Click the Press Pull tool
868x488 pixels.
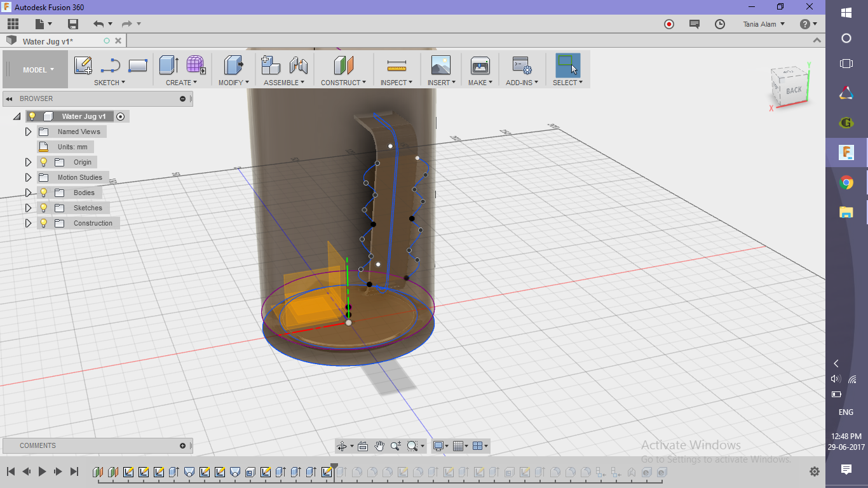pos(234,65)
